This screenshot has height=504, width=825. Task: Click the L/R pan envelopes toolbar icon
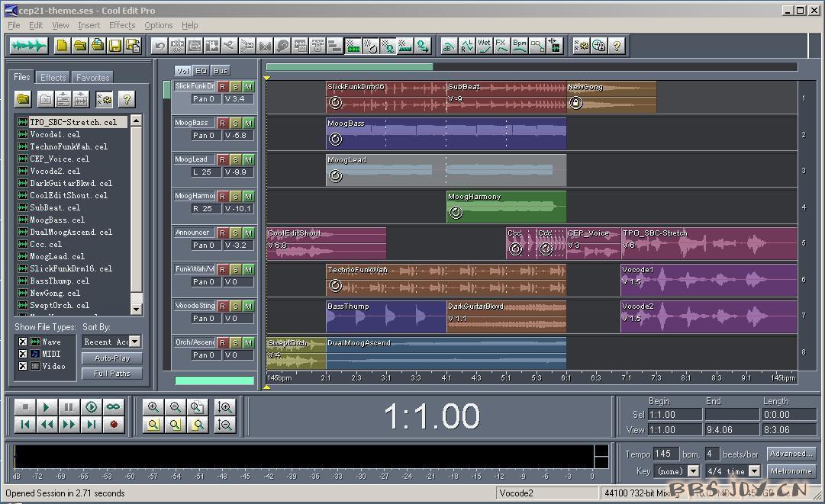coord(467,47)
